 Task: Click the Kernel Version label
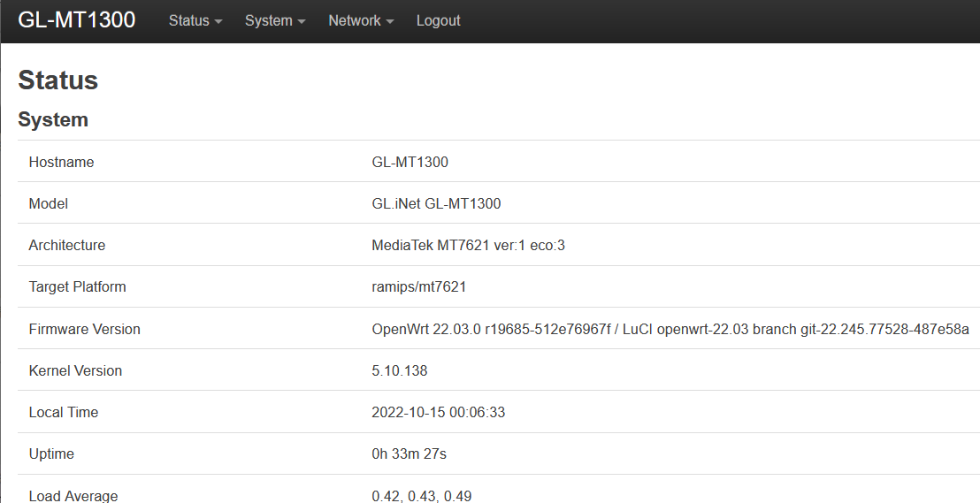click(x=76, y=370)
